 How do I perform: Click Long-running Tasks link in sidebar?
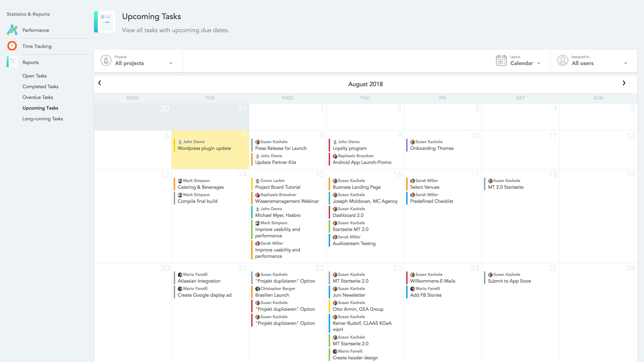point(43,118)
